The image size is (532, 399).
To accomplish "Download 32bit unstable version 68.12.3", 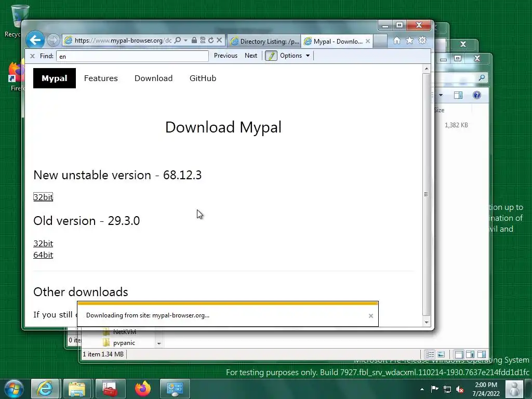I will pos(43,197).
